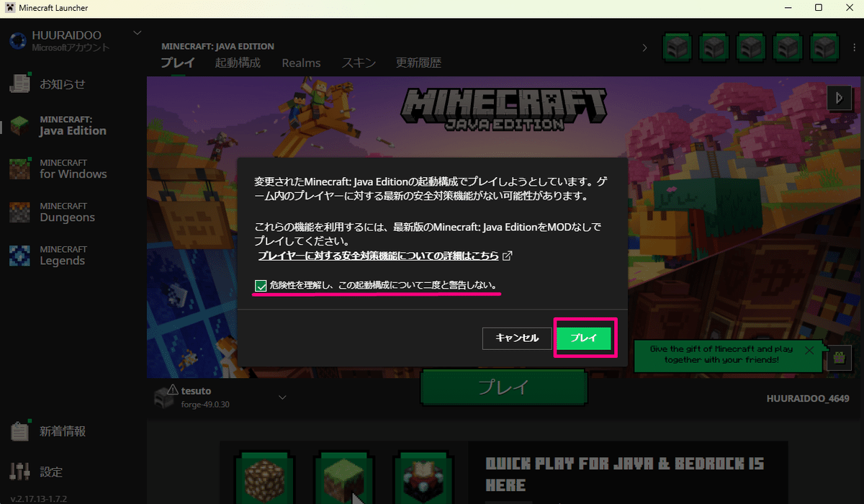Switch to the 起動構成 tab
The image size is (864, 504).
[x=238, y=63]
